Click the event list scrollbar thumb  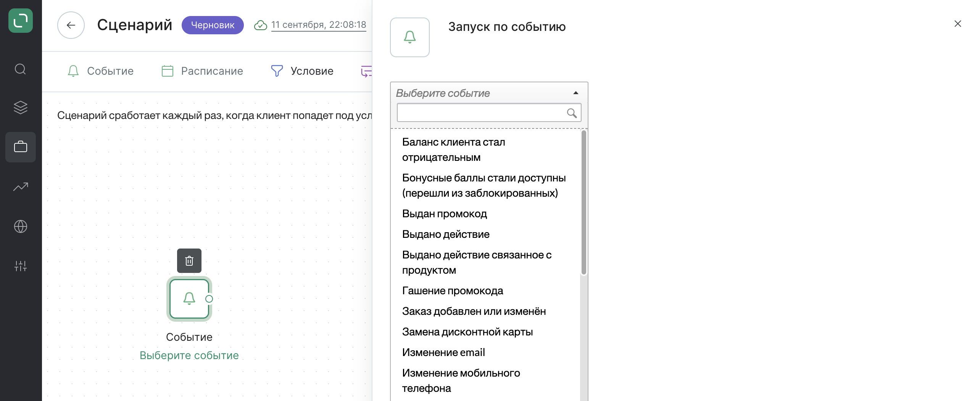(583, 202)
